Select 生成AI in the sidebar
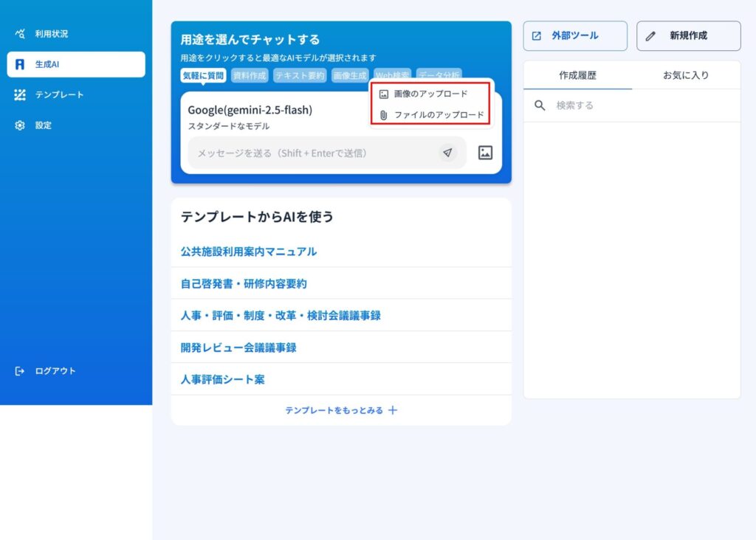The height and width of the screenshot is (540, 756). pos(47,64)
